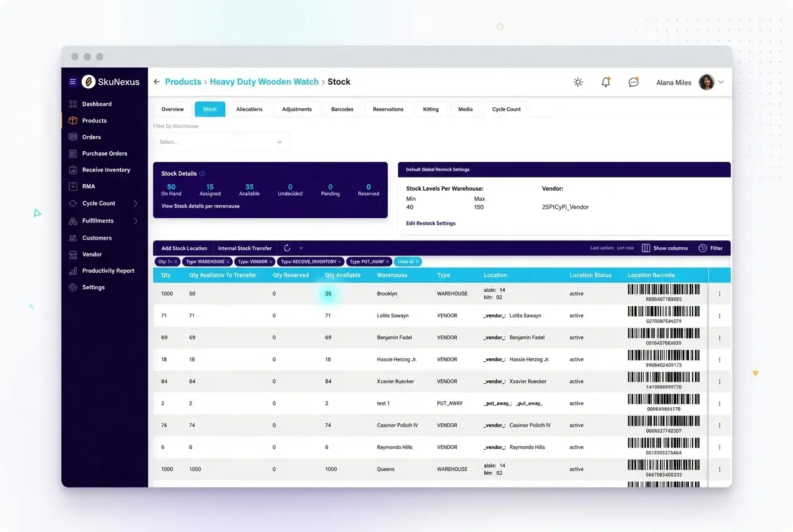This screenshot has height=532, width=793.
Task: Open the Reservations tab
Action: (x=388, y=109)
